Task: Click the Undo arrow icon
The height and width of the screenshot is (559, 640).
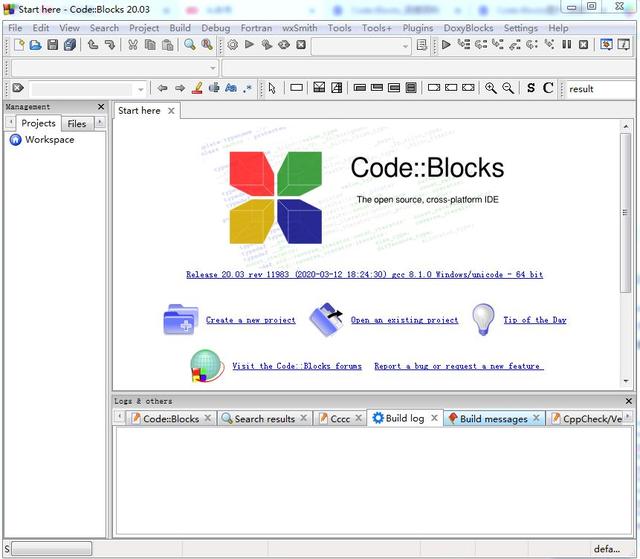Action: point(93,44)
